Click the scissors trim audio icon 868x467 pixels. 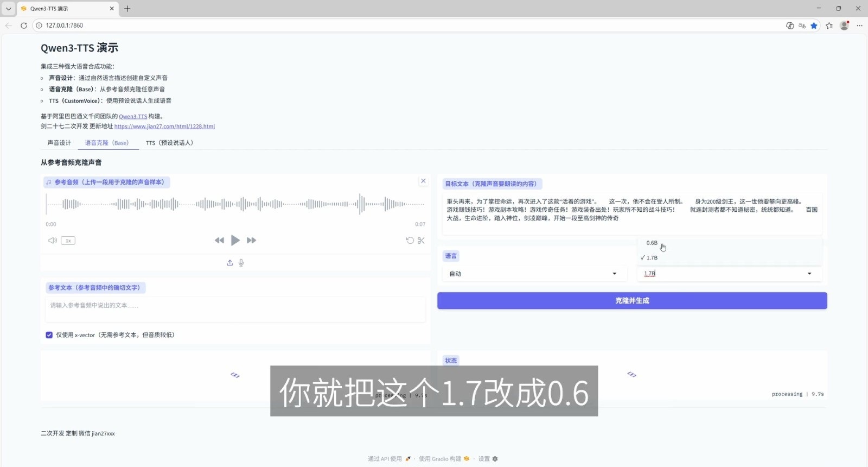[x=421, y=241]
